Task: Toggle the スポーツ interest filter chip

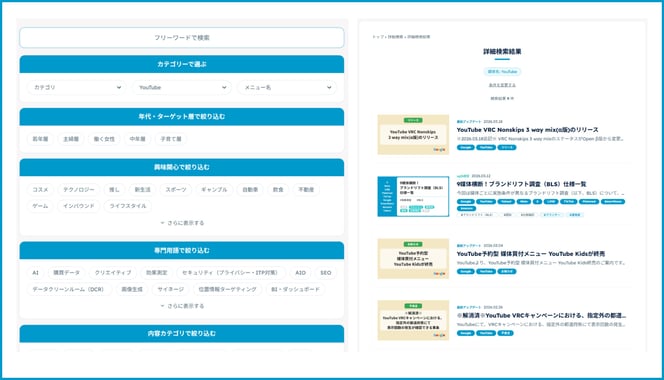Action: 176,189
